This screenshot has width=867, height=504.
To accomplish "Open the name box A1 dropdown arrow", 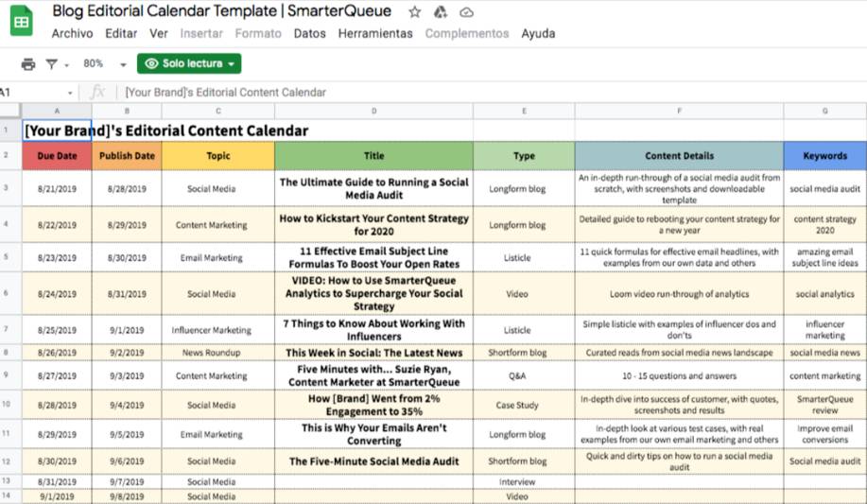I will (x=70, y=93).
